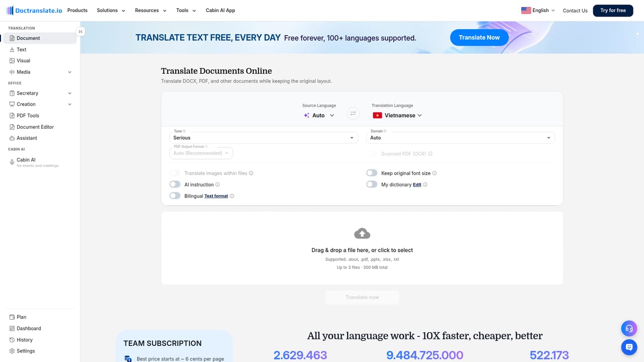Screen dimensions: 644x362
Task: Click the Try for free button
Action: tap(613, 11)
